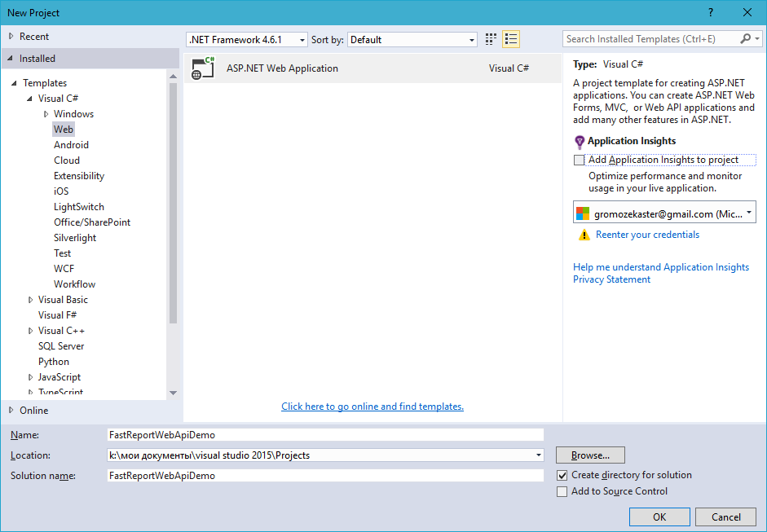767x532 pixels.
Task: Expand the Windows tree node
Action: 46,114
